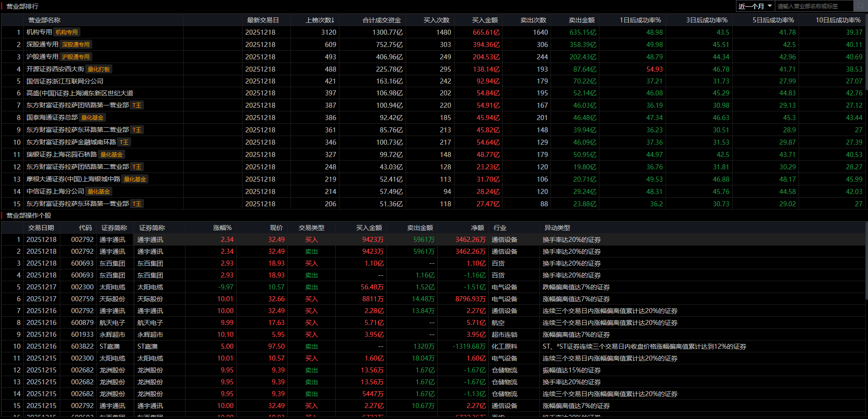Click the 异动类型 column header
Screen dimensions: 868x419
[x=557, y=228]
